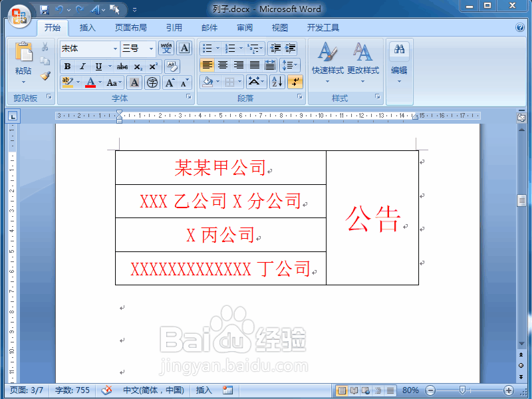Toggle superscript formatting
532x399 pixels.
click(x=154, y=66)
